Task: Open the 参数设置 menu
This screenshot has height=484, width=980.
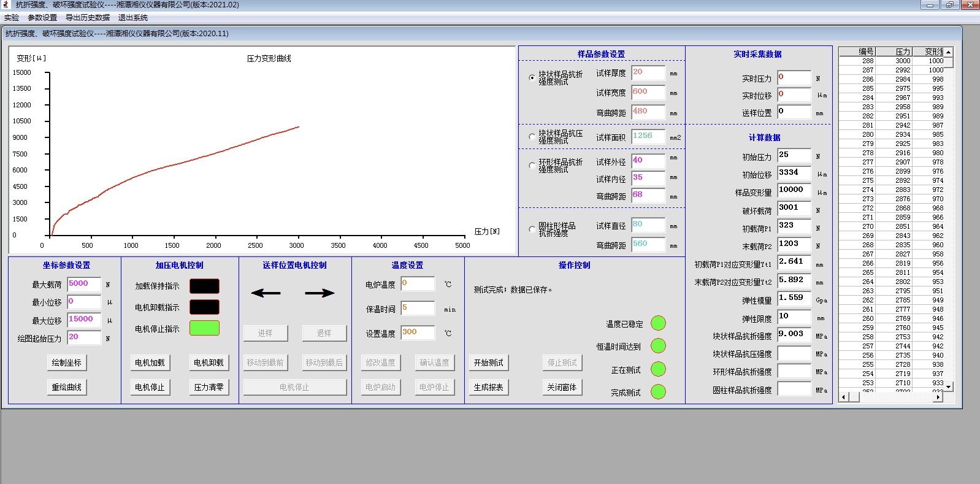Action: pyautogui.click(x=42, y=18)
